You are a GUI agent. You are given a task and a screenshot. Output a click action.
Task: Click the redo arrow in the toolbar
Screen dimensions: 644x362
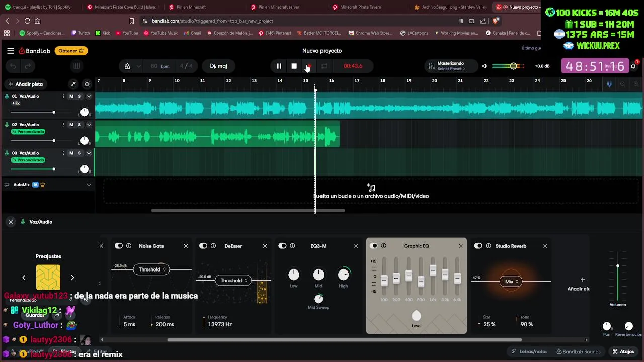pyautogui.click(x=28, y=66)
